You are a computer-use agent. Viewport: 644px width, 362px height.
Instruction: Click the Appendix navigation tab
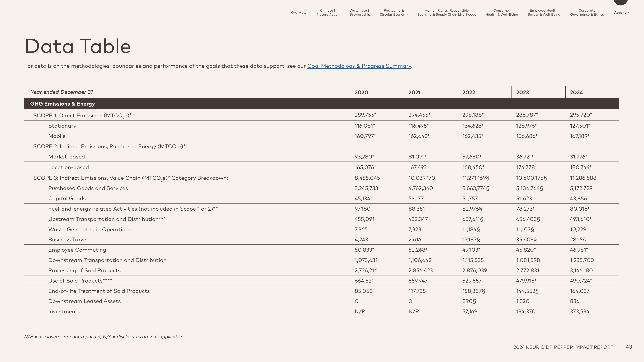621,13
